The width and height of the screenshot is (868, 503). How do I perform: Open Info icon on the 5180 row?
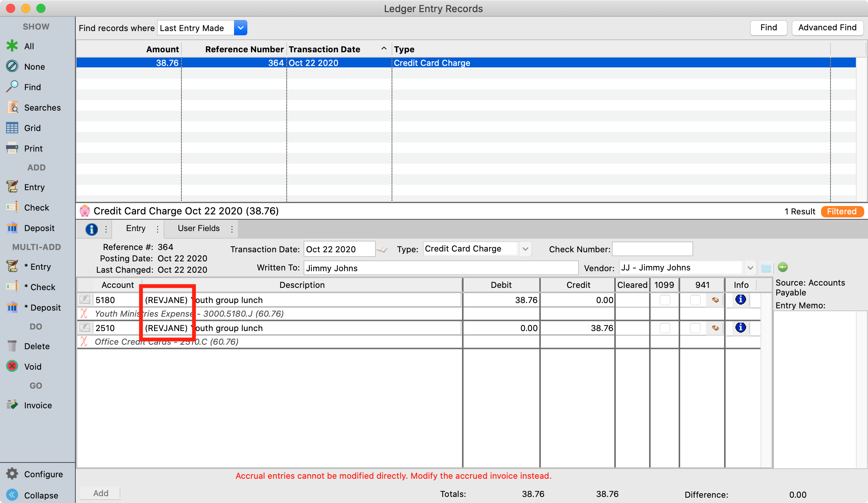point(740,300)
